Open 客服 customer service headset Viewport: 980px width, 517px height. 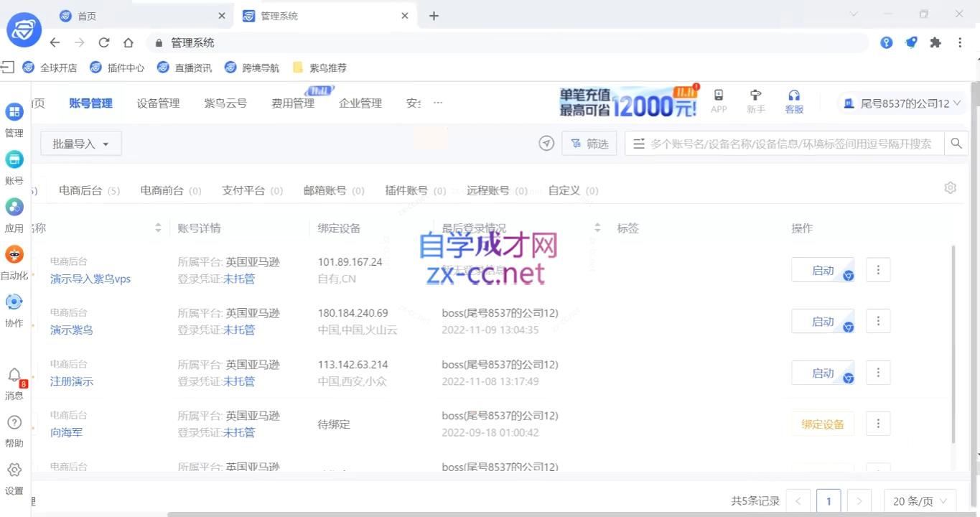point(794,95)
